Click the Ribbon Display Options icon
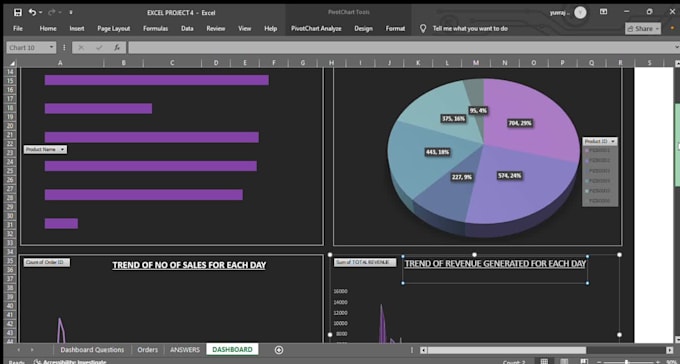The image size is (680, 364). pos(603,12)
